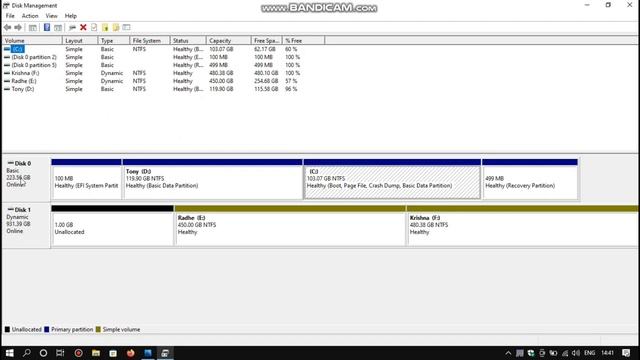Sort by the % Free column header
This screenshot has width=640, height=360.
click(303, 40)
